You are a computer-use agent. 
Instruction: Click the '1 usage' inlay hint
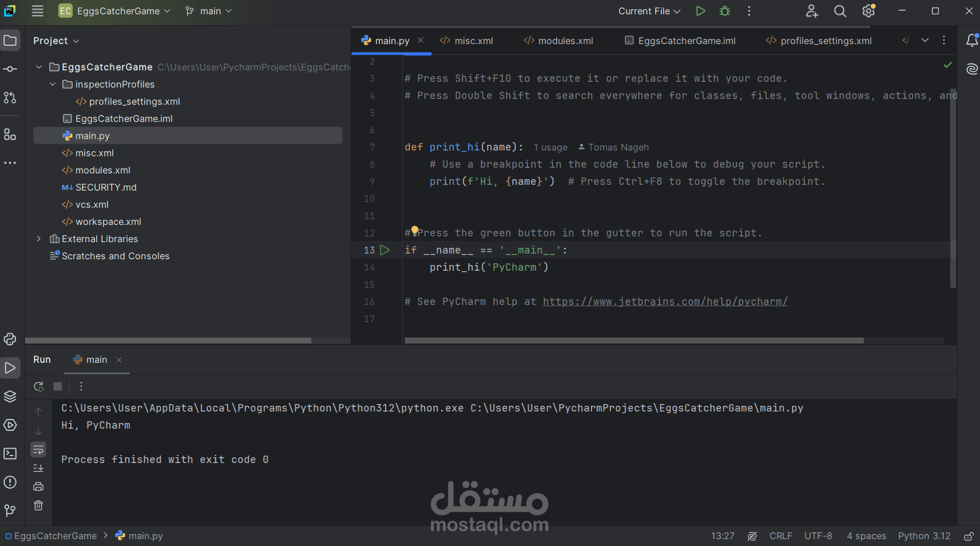tap(550, 148)
